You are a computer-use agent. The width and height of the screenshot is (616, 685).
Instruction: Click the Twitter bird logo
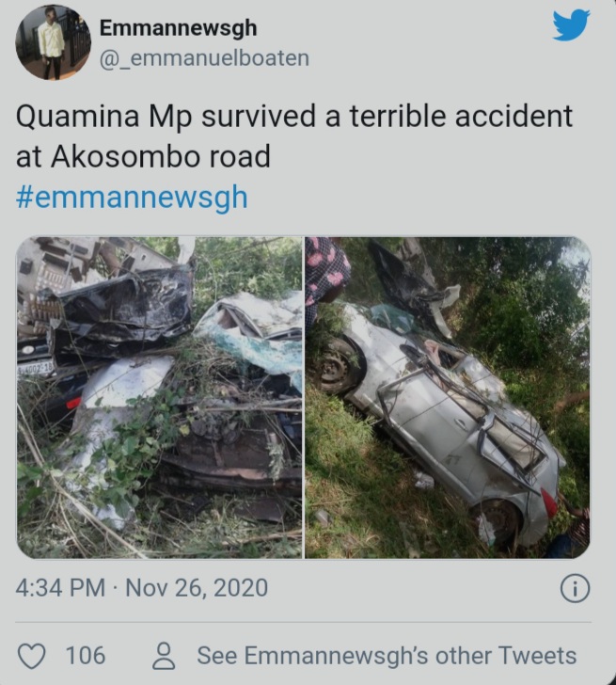click(571, 25)
